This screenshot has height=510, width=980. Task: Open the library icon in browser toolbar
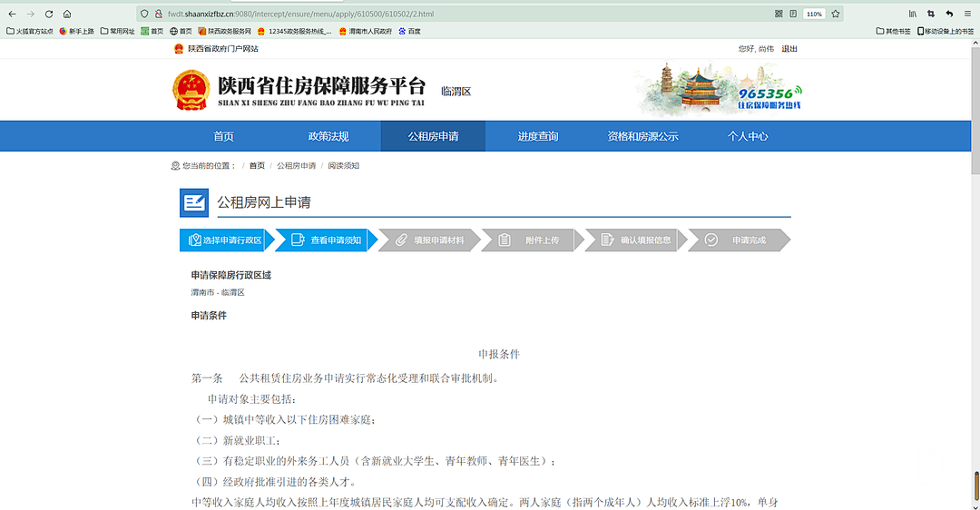pos(913,14)
